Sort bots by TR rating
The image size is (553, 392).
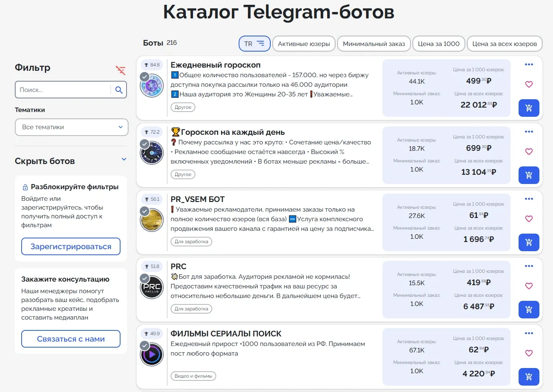(x=255, y=44)
